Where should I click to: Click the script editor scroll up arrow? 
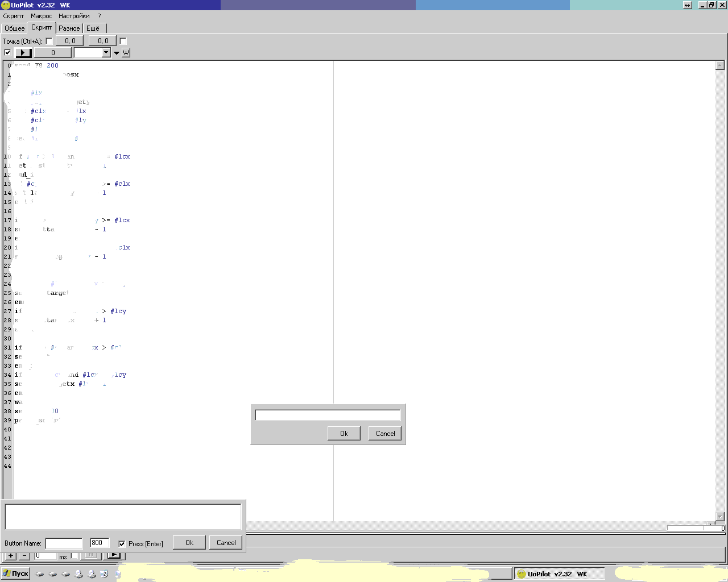point(719,66)
